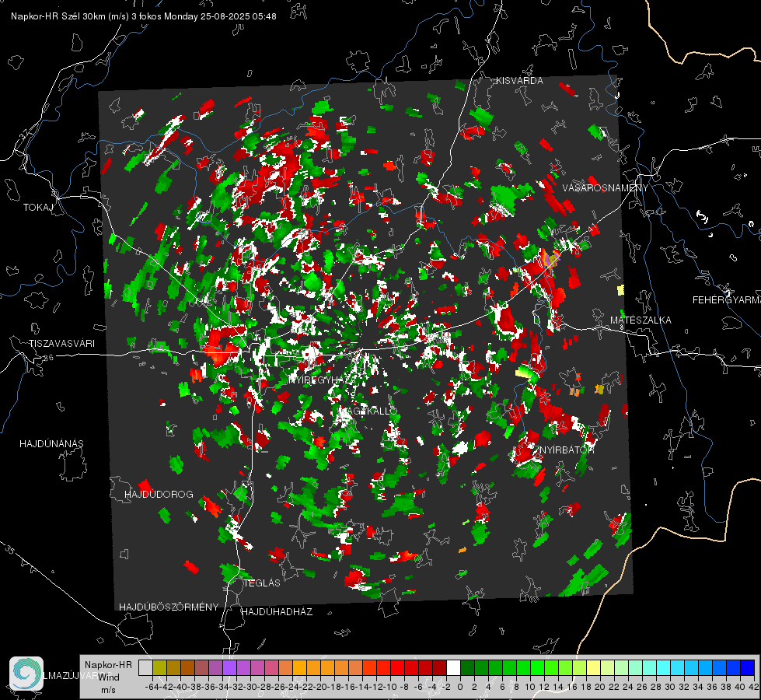Pick the bright green swatch between 10 and 12
Screen dimensions: 761x700
(538, 667)
